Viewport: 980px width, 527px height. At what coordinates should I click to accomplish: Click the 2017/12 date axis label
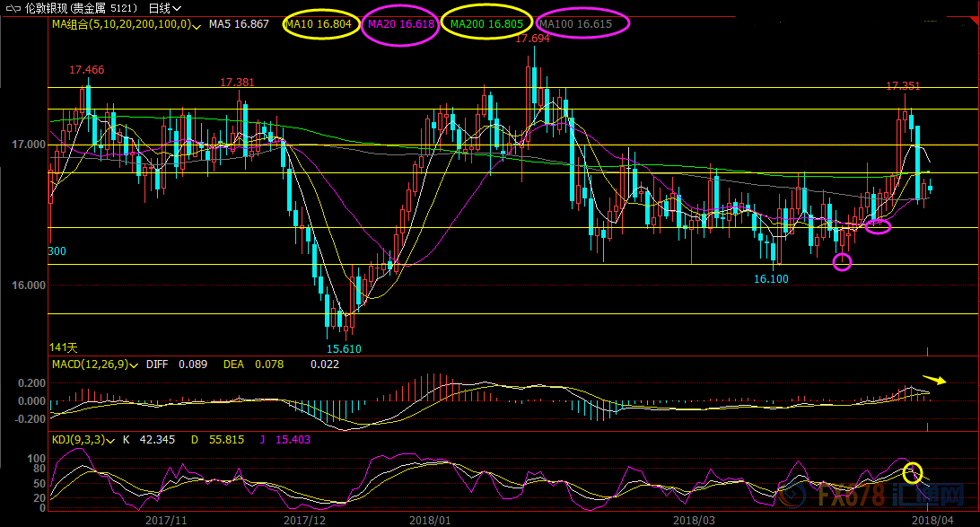[304, 520]
